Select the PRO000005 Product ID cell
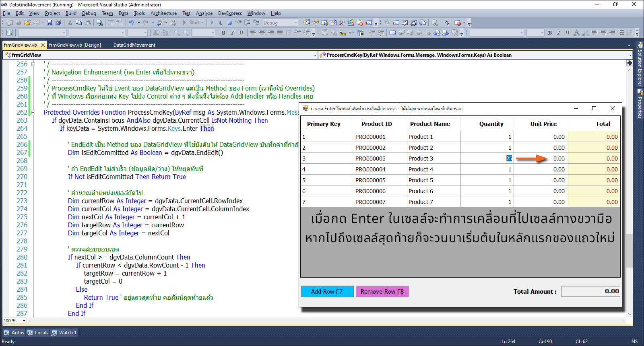The image size is (644, 346). click(x=380, y=180)
